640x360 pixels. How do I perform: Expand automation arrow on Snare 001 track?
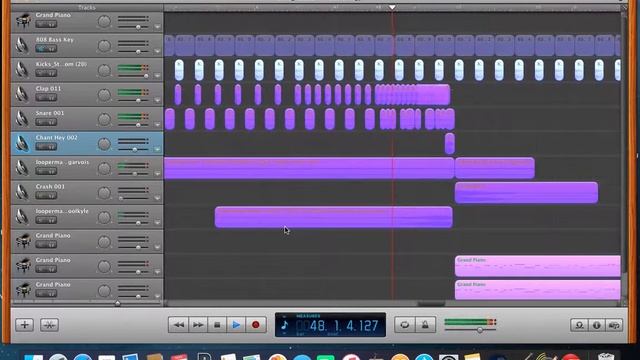coord(157,125)
